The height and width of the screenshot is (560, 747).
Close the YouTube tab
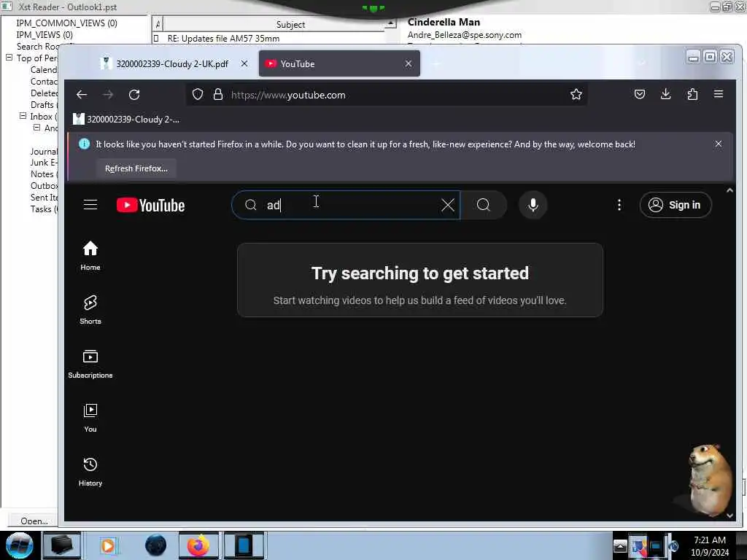coord(409,63)
